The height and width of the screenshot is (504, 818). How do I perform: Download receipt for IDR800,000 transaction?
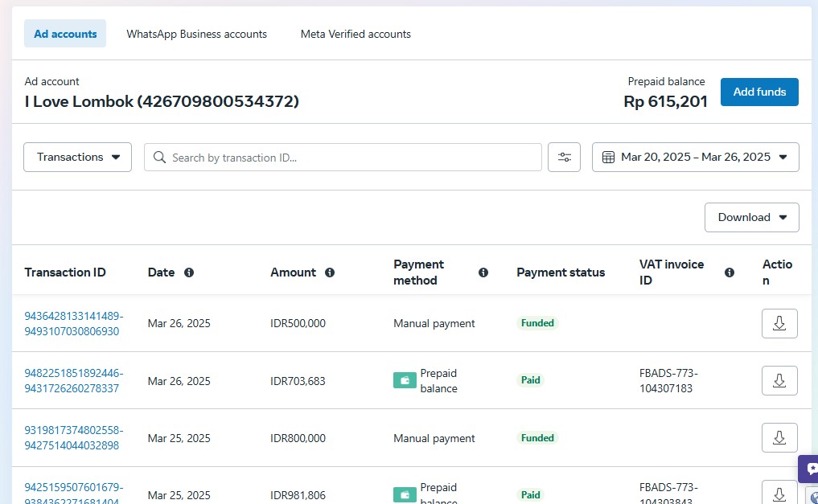(x=779, y=437)
